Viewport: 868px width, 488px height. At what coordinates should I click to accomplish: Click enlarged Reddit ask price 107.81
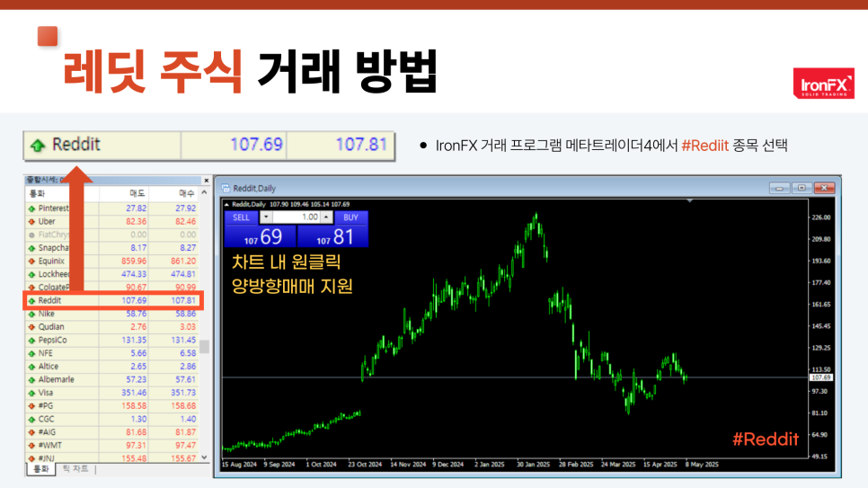click(x=361, y=145)
